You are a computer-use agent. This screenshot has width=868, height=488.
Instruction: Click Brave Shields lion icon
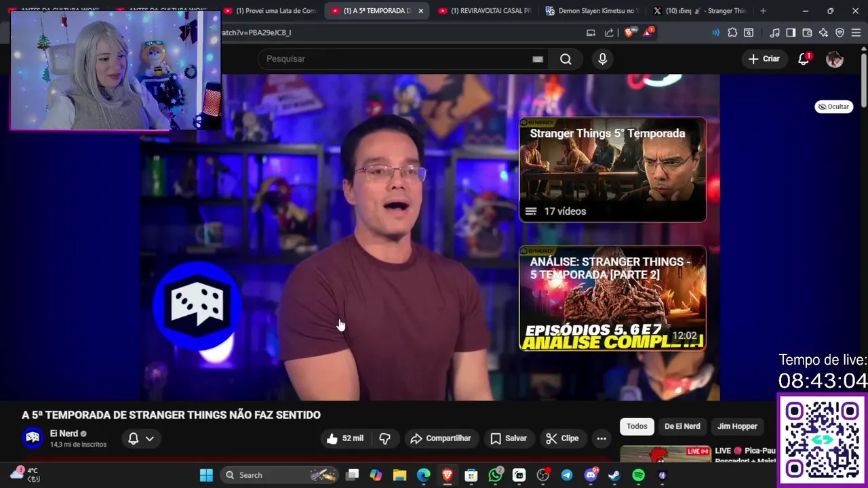click(629, 33)
